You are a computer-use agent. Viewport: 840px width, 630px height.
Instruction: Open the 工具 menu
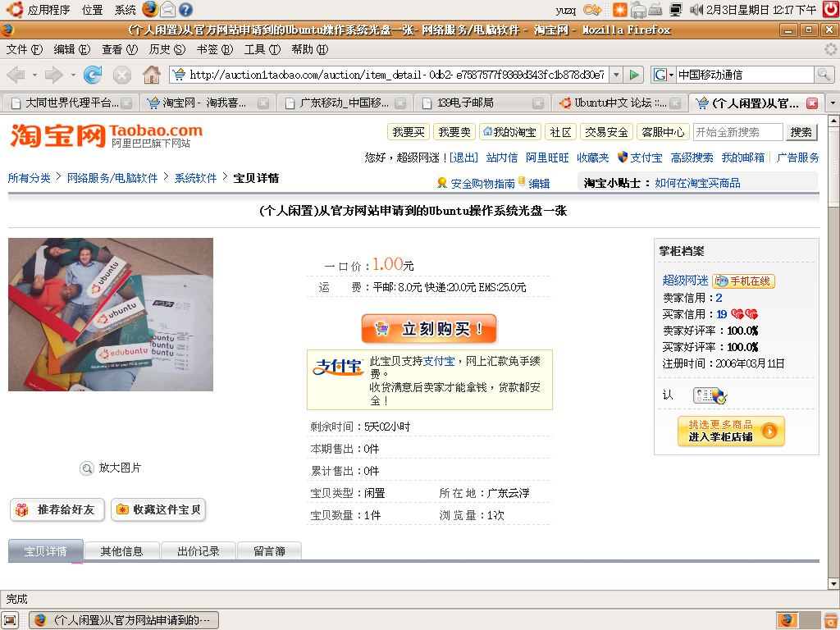[262, 49]
